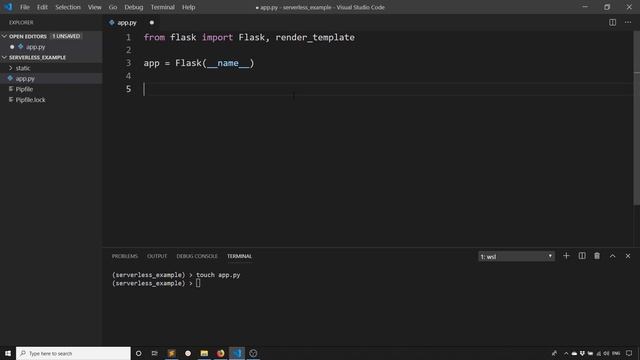Kill the terminal with the trash icon

597,256
